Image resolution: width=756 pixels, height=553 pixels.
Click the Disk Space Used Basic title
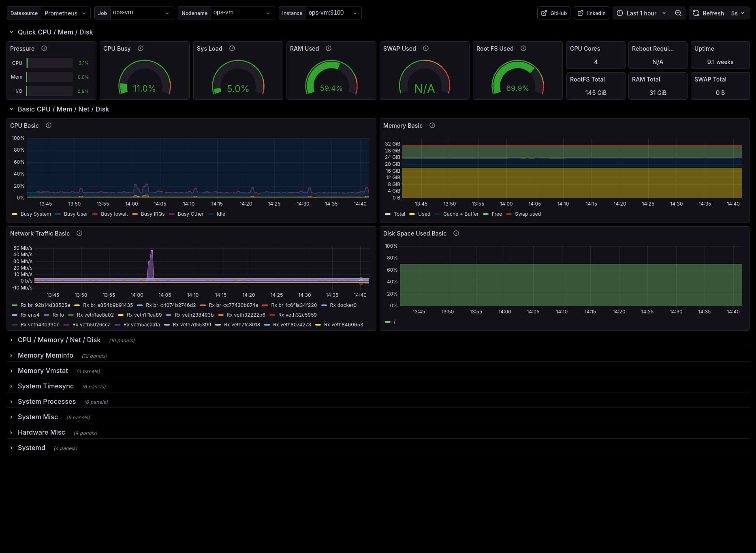(x=415, y=234)
